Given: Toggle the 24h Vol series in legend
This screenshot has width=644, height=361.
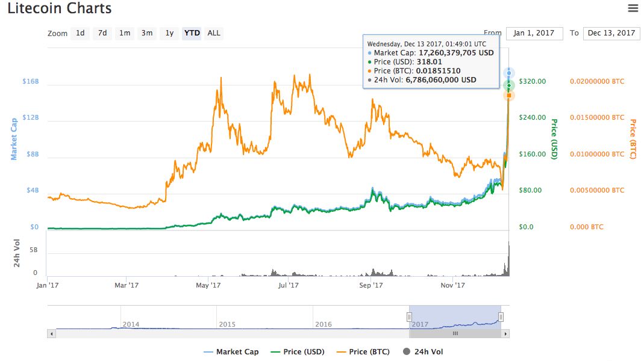Looking at the screenshot, I should pos(423,351).
